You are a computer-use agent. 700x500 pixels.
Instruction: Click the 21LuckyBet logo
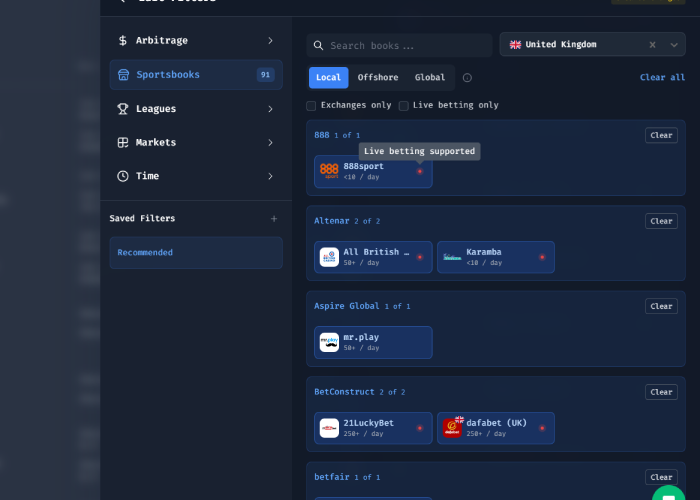[329, 428]
